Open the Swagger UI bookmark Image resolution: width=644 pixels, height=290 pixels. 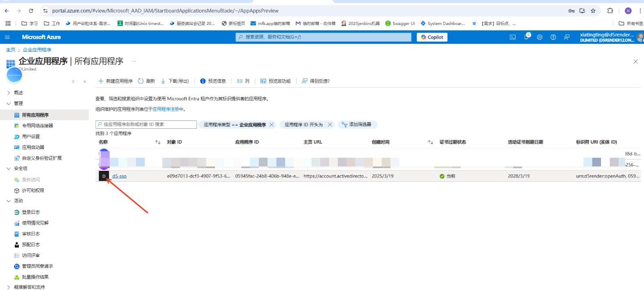[400, 24]
